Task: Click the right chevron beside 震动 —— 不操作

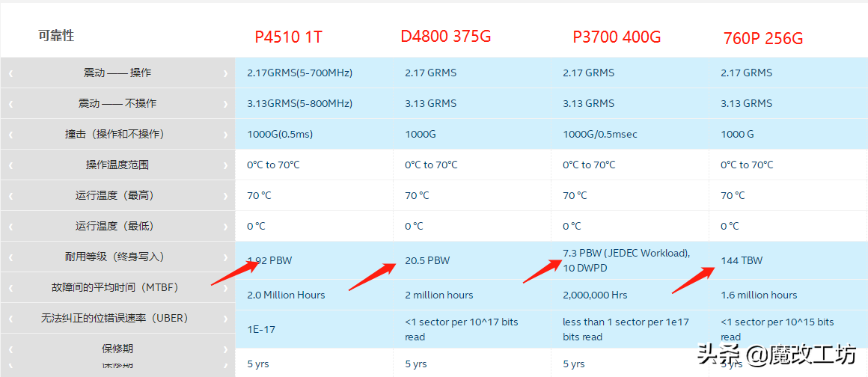Action: click(x=225, y=103)
